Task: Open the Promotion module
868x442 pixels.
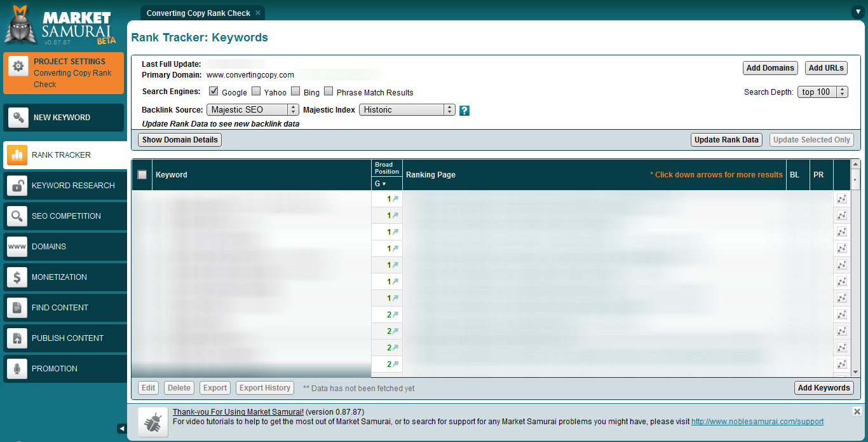Action: click(x=64, y=368)
